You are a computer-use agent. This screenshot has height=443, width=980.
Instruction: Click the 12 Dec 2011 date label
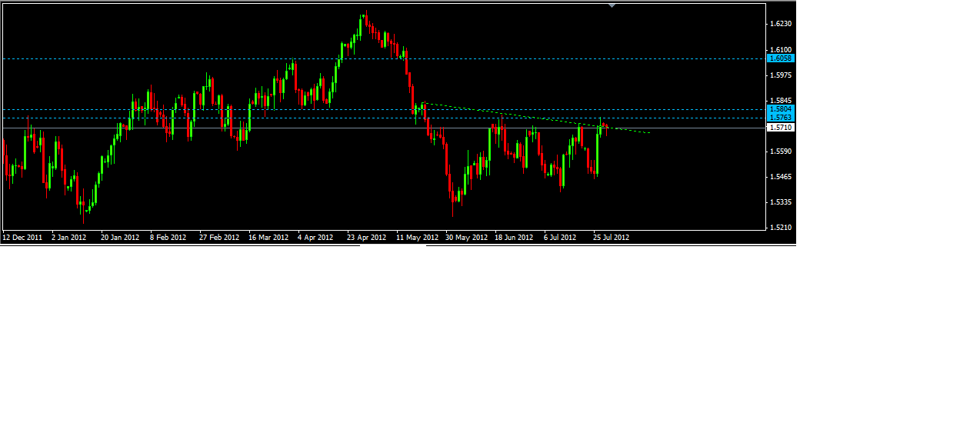[22, 238]
